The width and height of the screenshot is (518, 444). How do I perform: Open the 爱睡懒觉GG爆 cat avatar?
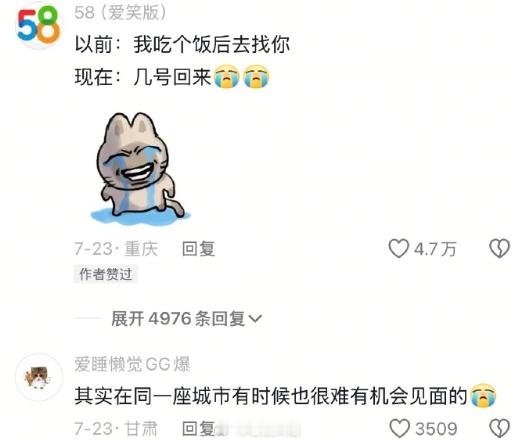[x=39, y=377]
